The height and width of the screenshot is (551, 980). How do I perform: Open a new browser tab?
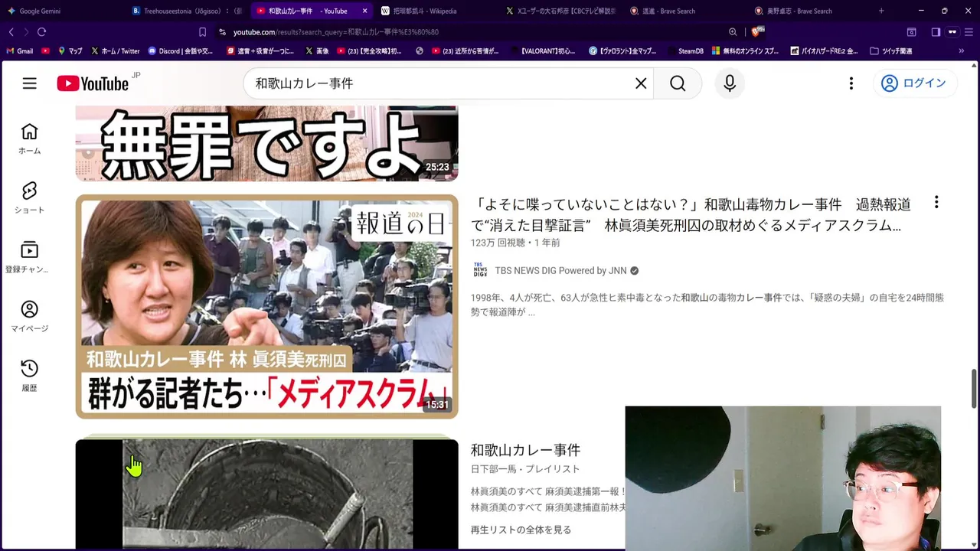pyautogui.click(x=881, y=11)
